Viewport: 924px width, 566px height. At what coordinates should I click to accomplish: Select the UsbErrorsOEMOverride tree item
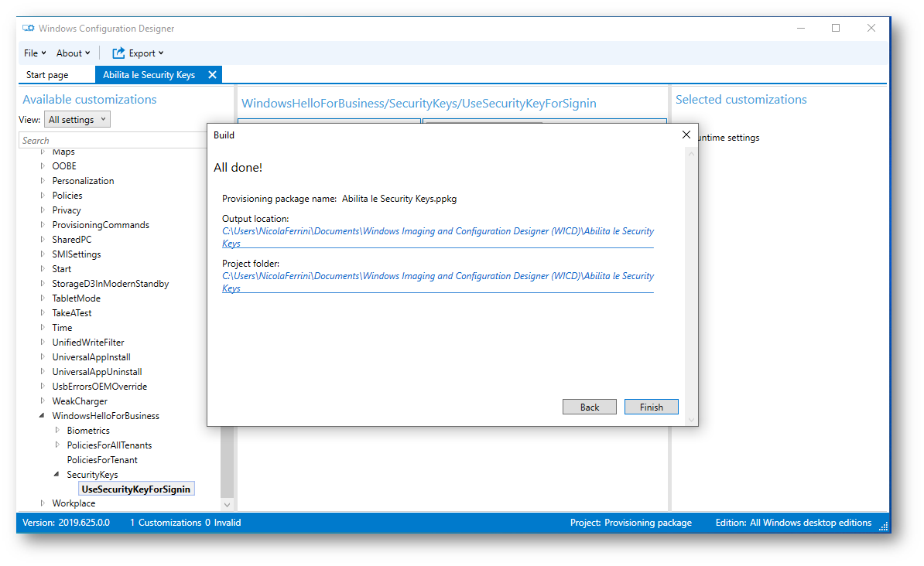(x=100, y=387)
